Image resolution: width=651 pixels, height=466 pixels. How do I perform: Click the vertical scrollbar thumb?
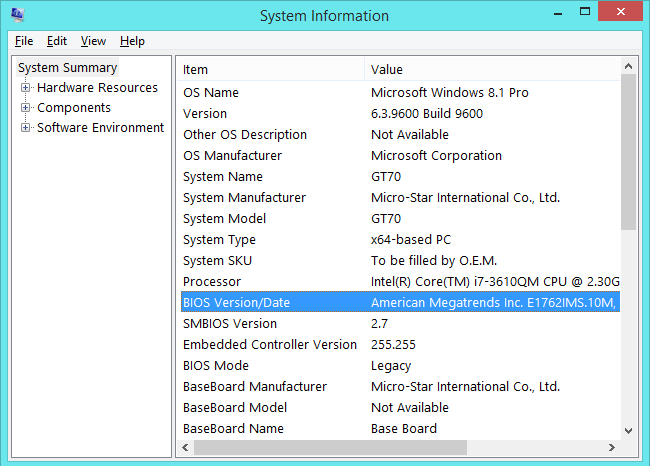629,152
